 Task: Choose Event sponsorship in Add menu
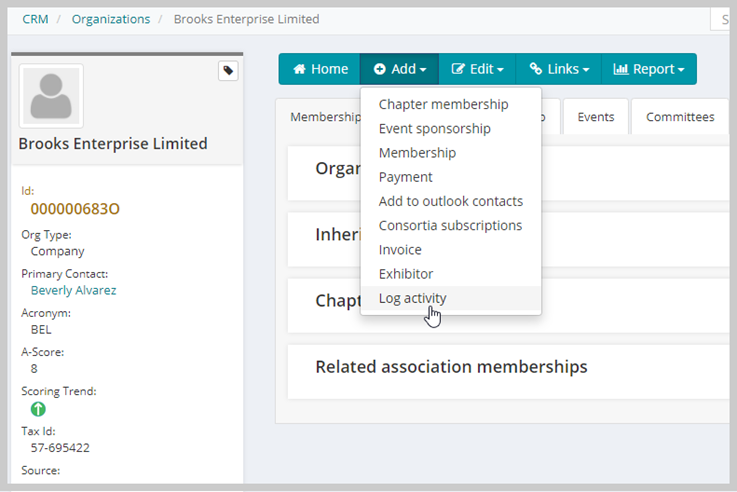pos(451,129)
